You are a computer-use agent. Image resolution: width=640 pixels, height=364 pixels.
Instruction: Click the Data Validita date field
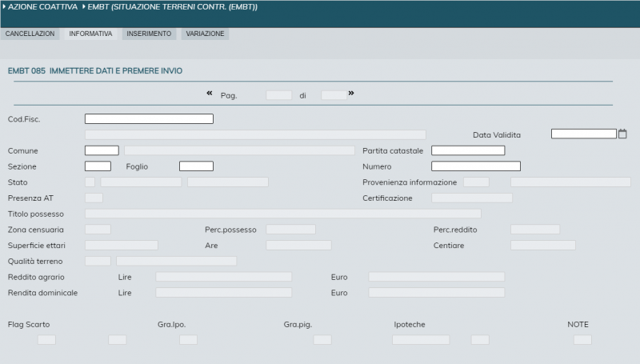pyautogui.click(x=583, y=134)
